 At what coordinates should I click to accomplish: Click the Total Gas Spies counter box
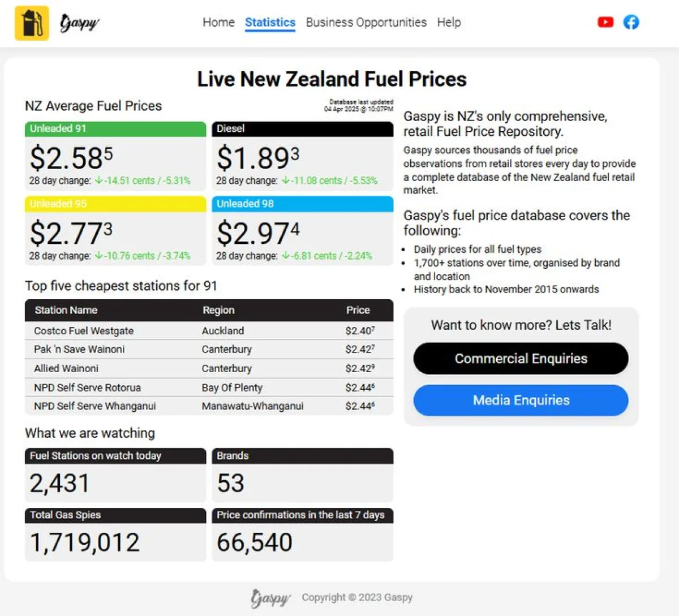(115, 535)
